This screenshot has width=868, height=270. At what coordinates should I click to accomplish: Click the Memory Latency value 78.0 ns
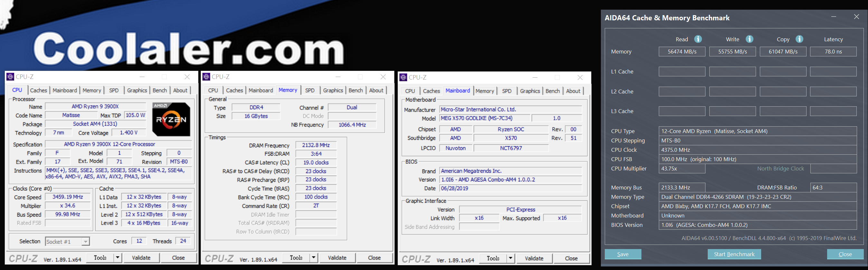(833, 52)
